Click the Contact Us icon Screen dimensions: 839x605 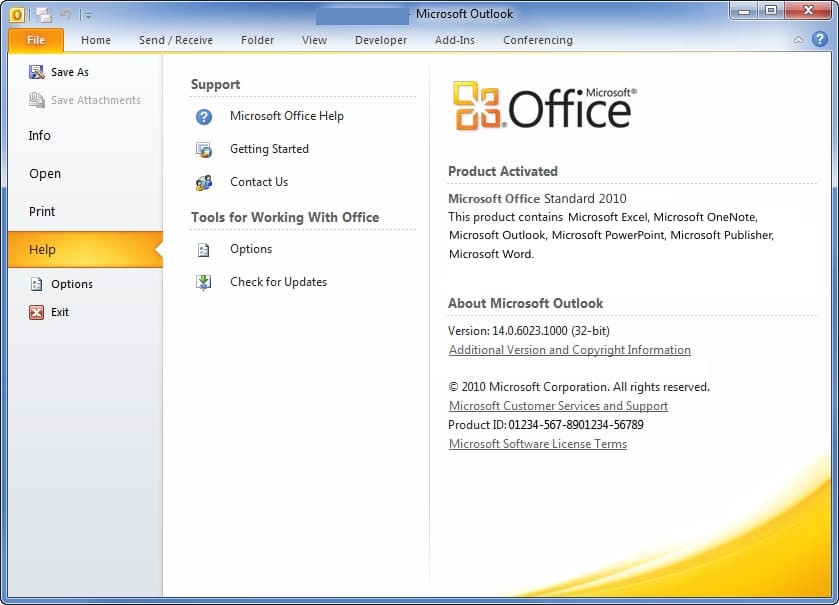(204, 182)
